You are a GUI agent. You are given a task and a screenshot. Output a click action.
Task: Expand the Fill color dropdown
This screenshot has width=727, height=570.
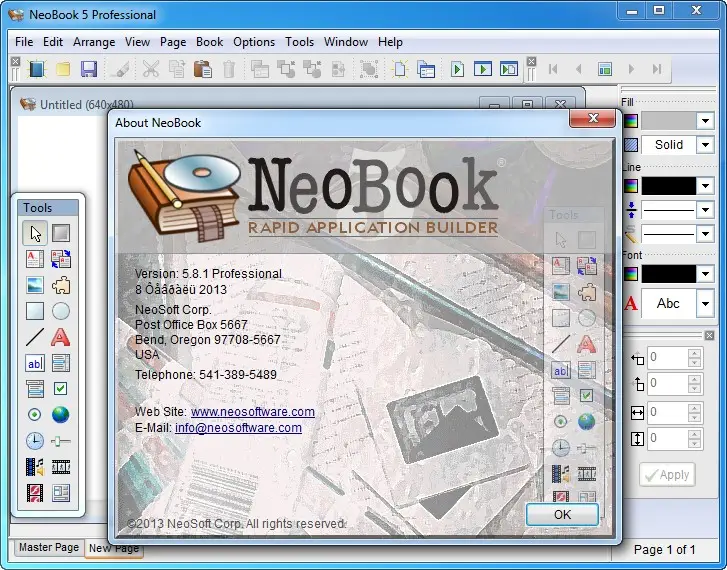click(705, 121)
